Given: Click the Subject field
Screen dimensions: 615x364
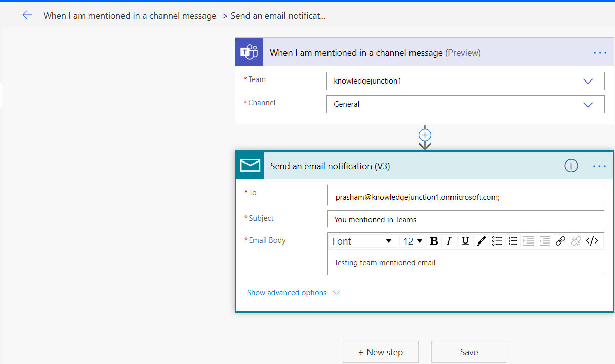Looking at the screenshot, I should point(466,219).
